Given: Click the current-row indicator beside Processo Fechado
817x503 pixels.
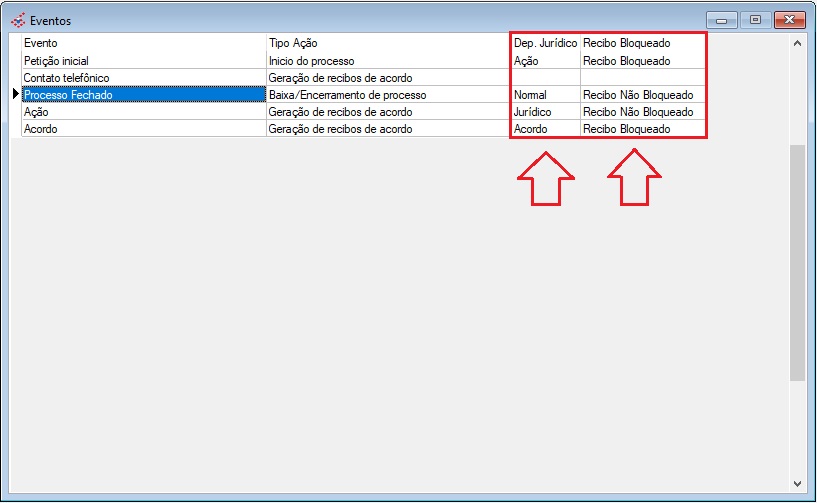Looking at the screenshot, I should tap(15, 95).
